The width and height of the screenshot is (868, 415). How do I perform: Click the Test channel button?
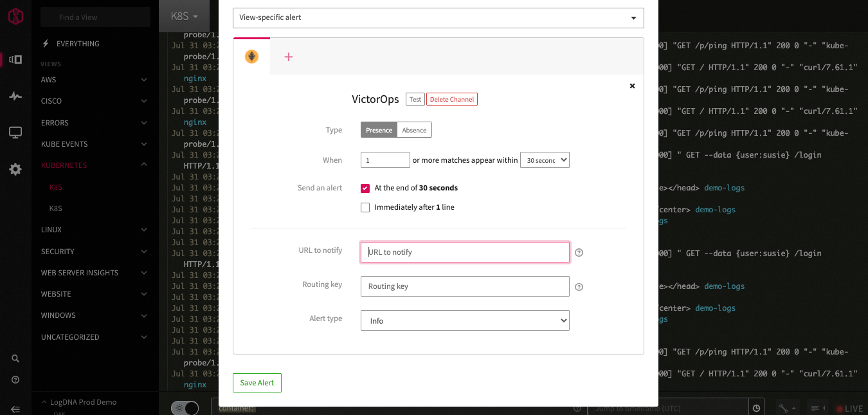coord(415,99)
